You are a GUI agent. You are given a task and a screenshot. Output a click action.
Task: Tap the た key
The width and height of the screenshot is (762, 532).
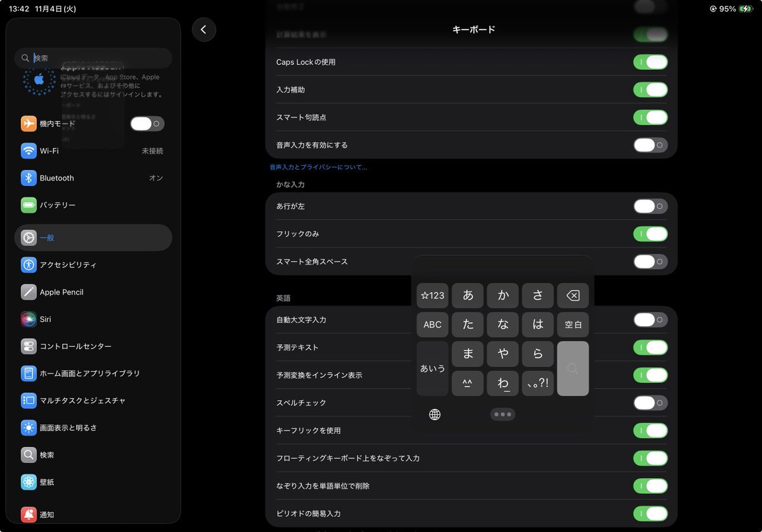click(468, 324)
